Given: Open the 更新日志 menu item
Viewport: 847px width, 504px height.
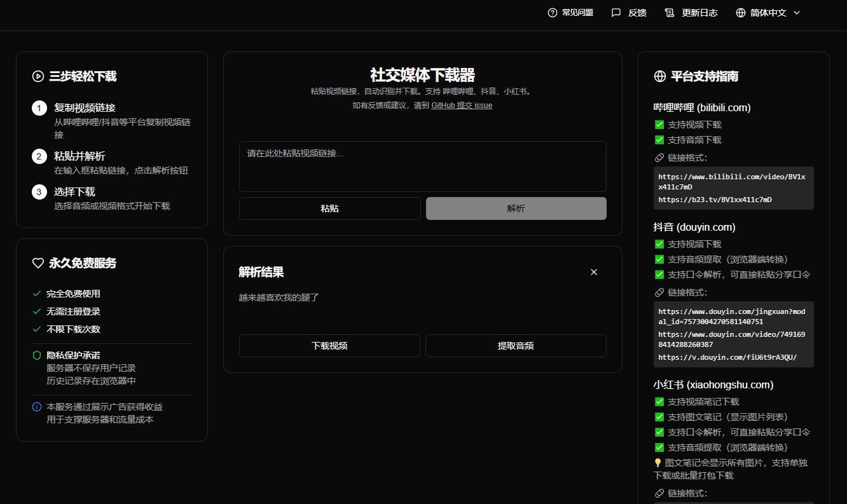Looking at the screenshot, I should click(699, 13).
